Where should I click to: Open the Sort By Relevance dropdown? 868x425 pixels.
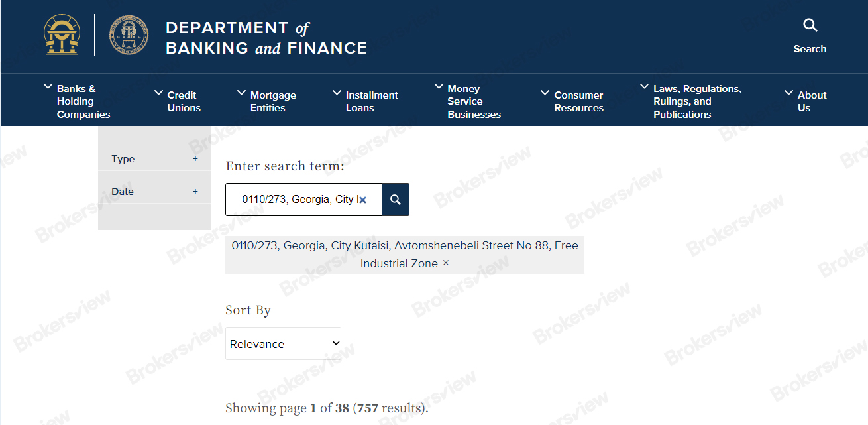(x=283, y=343)
